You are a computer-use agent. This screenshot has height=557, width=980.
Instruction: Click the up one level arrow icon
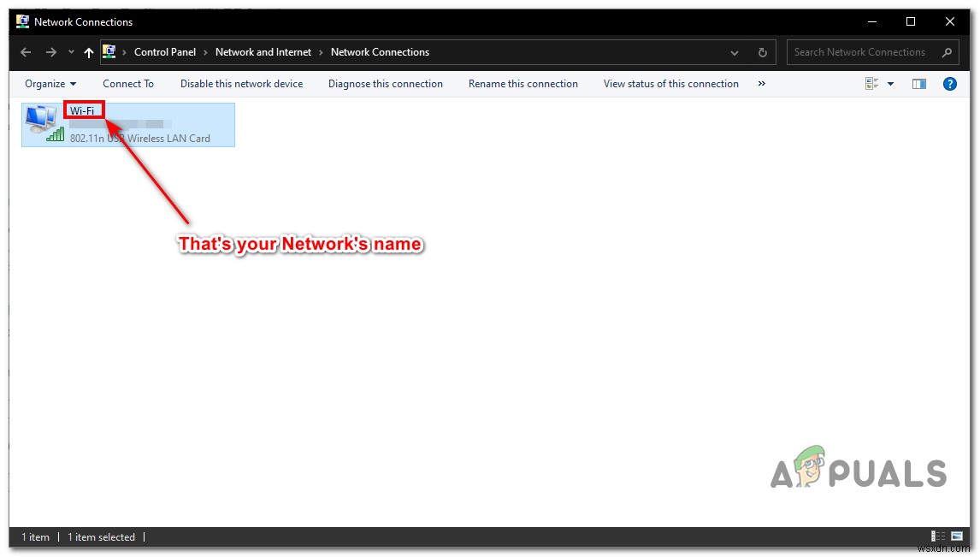coord(88,52)
